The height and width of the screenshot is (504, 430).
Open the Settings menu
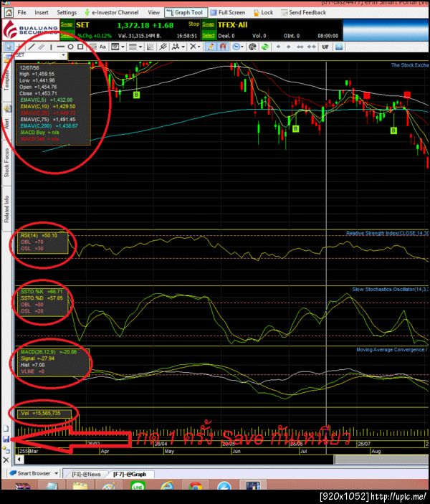(x=67, y=12)
